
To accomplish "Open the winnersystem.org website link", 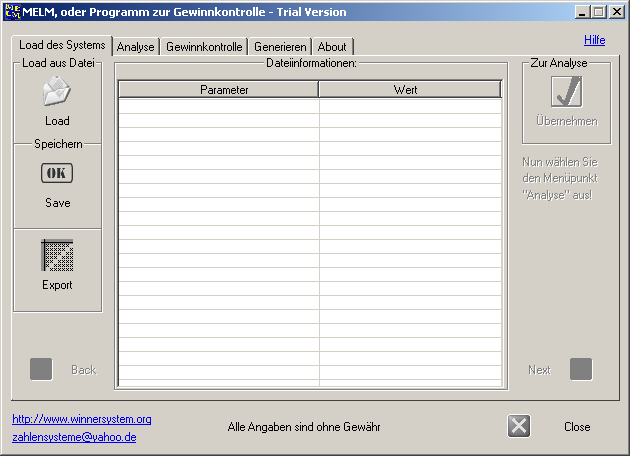I will pos(82,419).
